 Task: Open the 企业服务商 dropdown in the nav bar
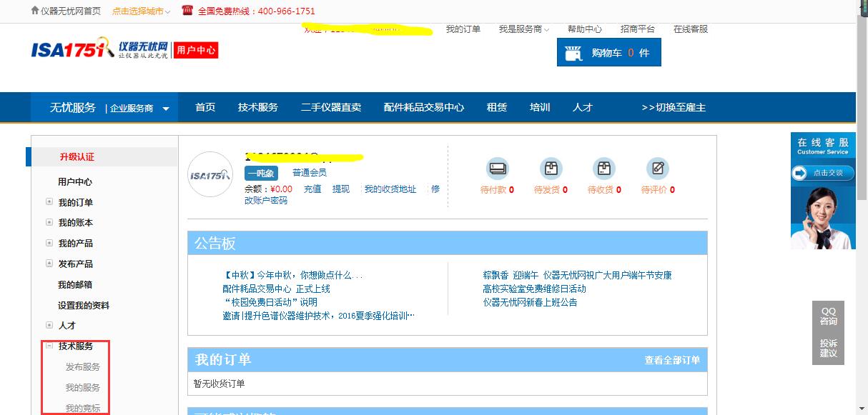pos(140,107)
